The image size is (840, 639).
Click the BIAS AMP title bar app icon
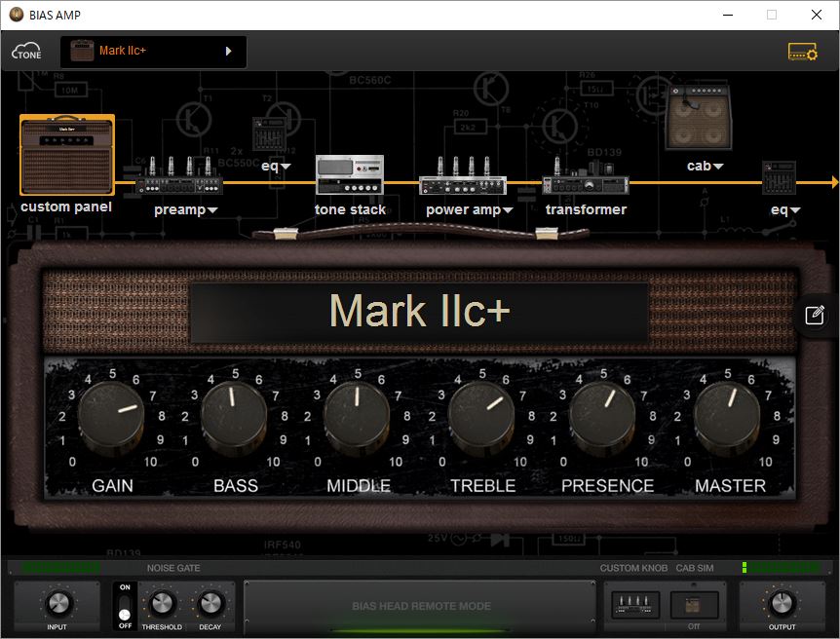click(x=16, y=15)
